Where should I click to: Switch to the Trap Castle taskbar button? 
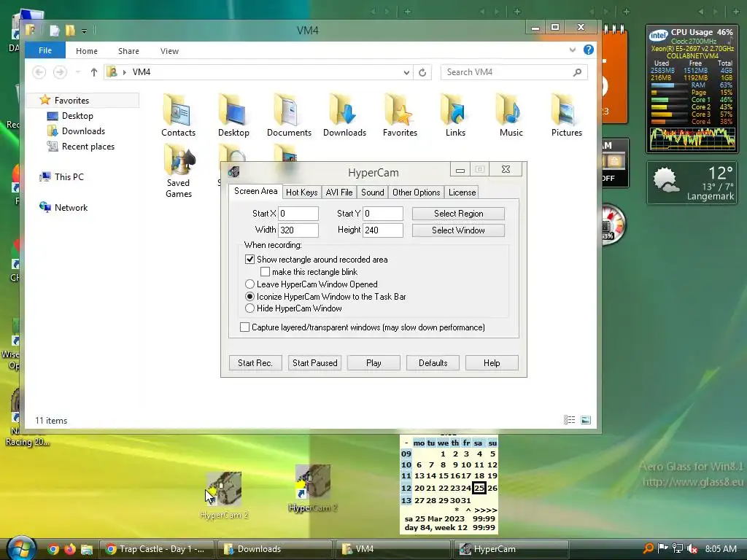coord(158,549)
